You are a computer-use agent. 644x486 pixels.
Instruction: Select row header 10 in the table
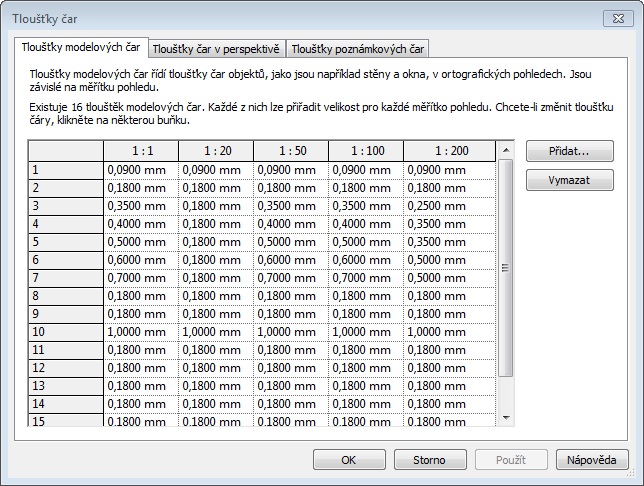click(x=65, y=332)
